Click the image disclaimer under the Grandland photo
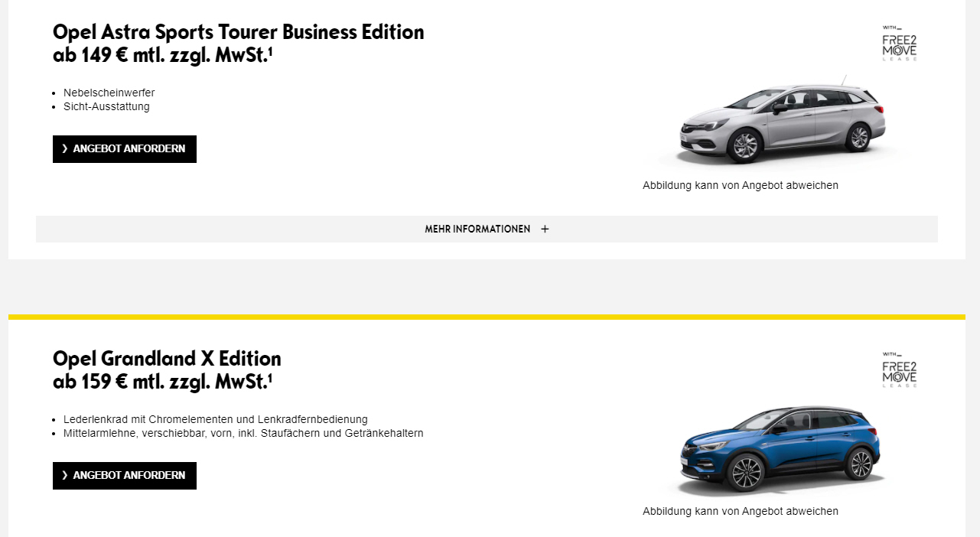This screenshot has height=537, width=980. click(741, 511)
